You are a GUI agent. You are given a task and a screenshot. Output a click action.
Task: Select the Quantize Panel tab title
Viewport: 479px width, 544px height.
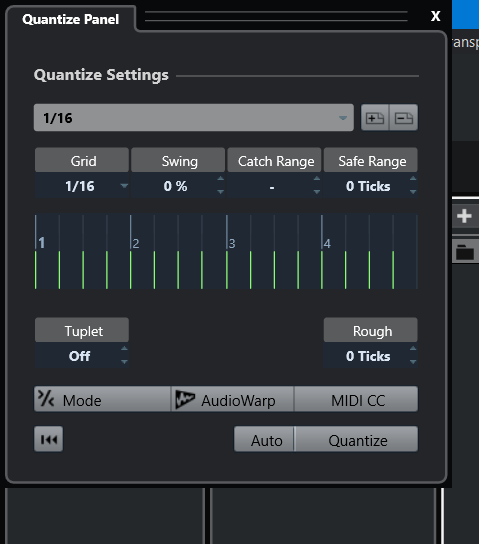(x=71, y=19)
